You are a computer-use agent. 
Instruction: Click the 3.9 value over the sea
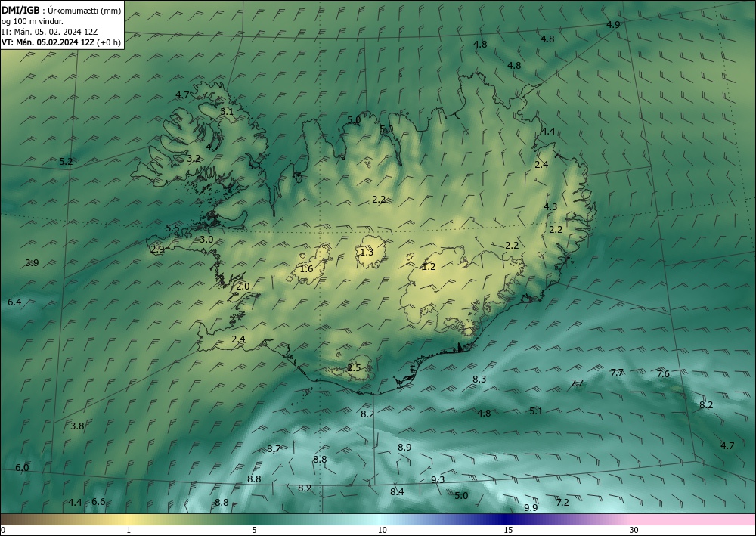(x=32, y=262)
